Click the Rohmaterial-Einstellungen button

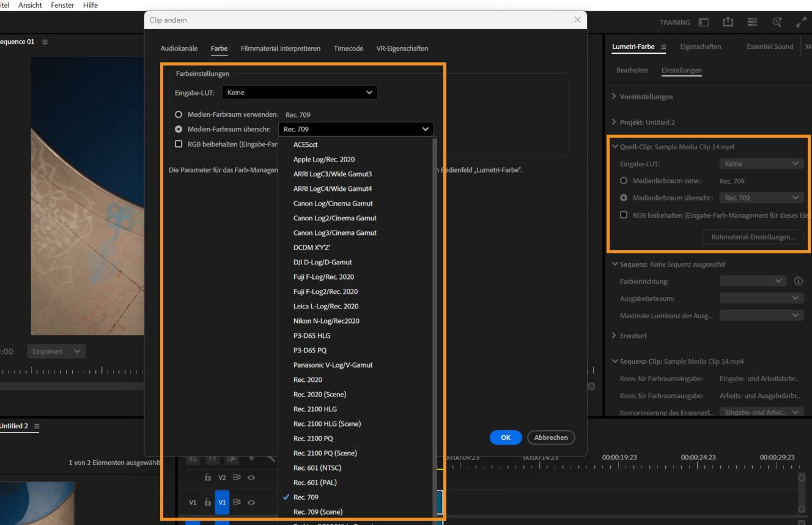753,237
